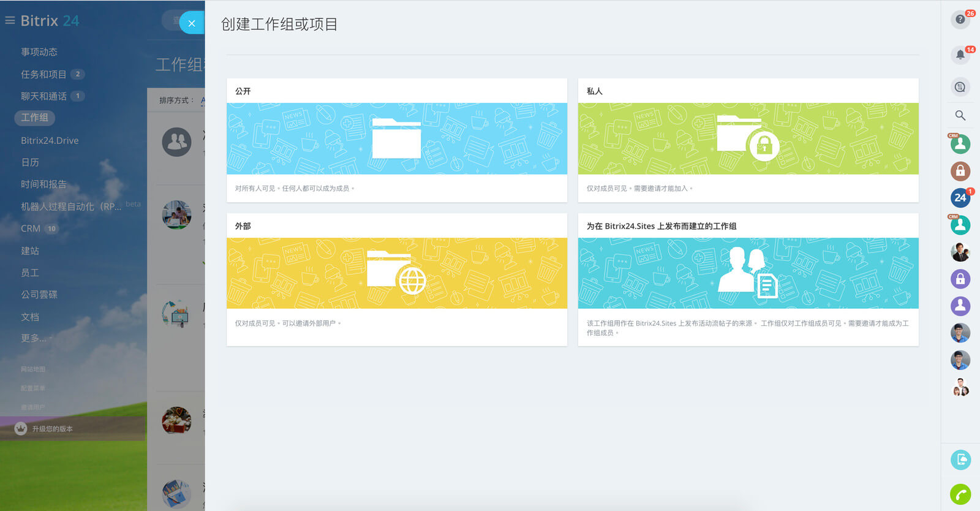
Task: Open 文档 in the left menu
Action: coord(30,317)
